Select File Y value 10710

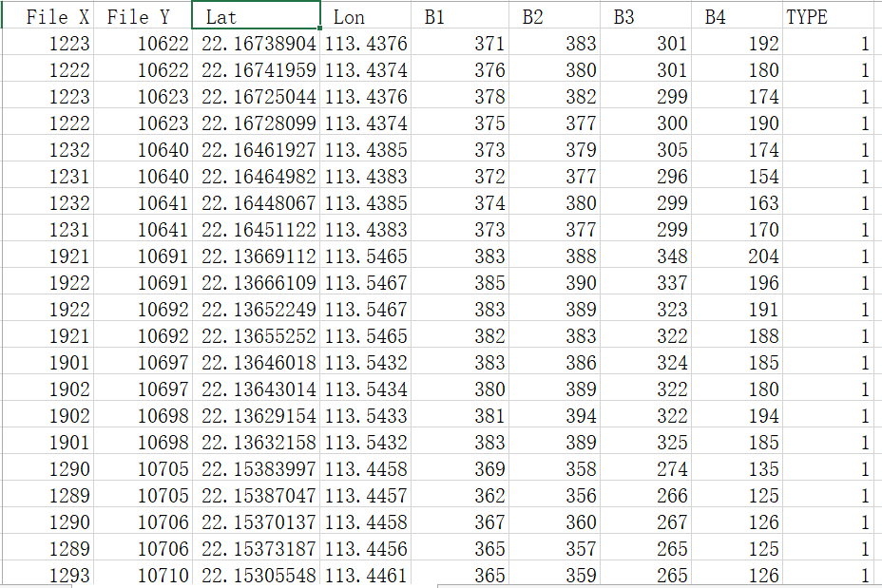coord(143,574)
